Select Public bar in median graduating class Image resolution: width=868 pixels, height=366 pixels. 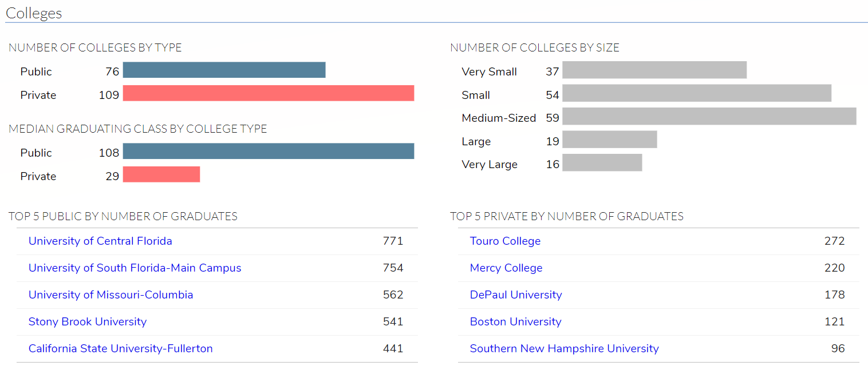coord(269,151)
